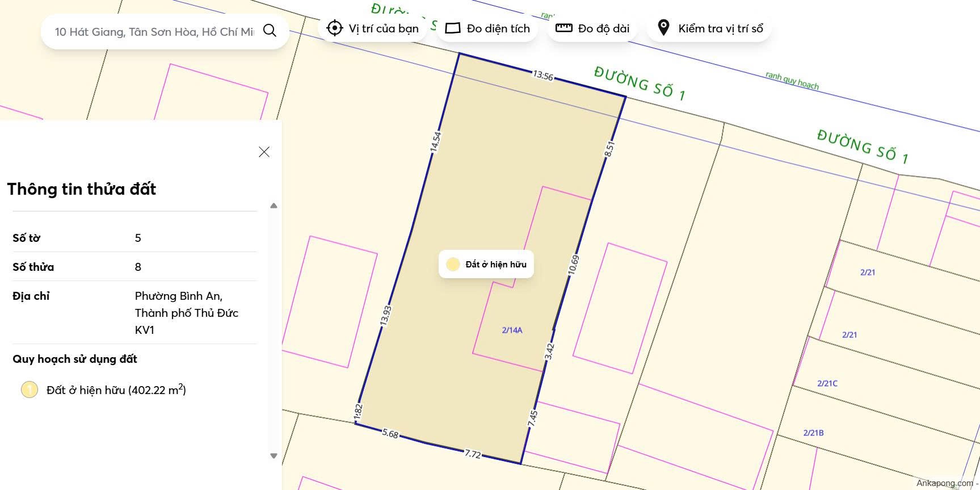Click the parcel label 2/14A

coord(512,330)
